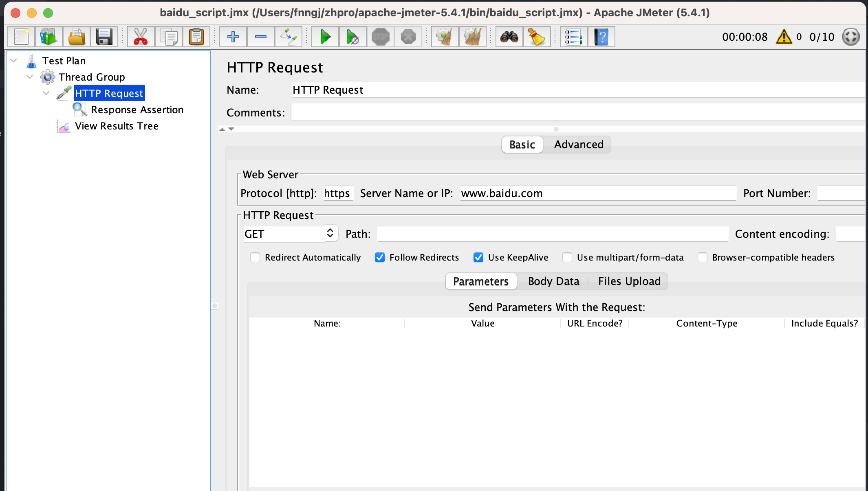Collapse the Thread Group tree node
This screenshot has height=491, width=868.
[30, 77]
